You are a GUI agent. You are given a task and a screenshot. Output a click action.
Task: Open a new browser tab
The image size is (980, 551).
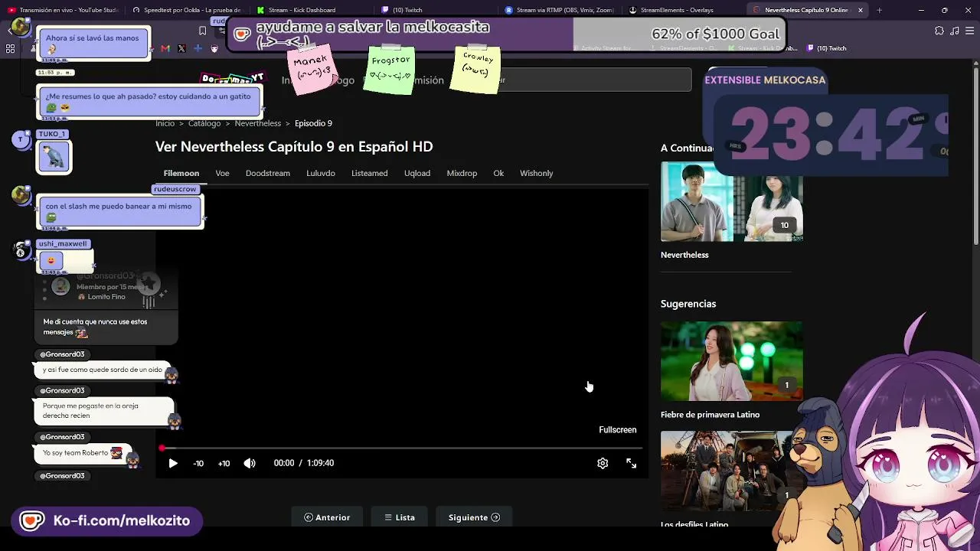(879, 10)
